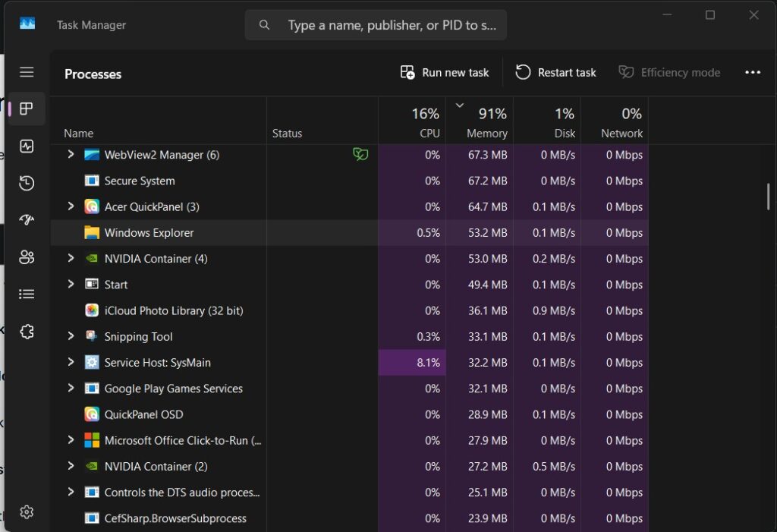Screen dimensions: 777x532
Task: Select the CefSharp.BrowserSubprocess process name
Action: coord(175,518)
